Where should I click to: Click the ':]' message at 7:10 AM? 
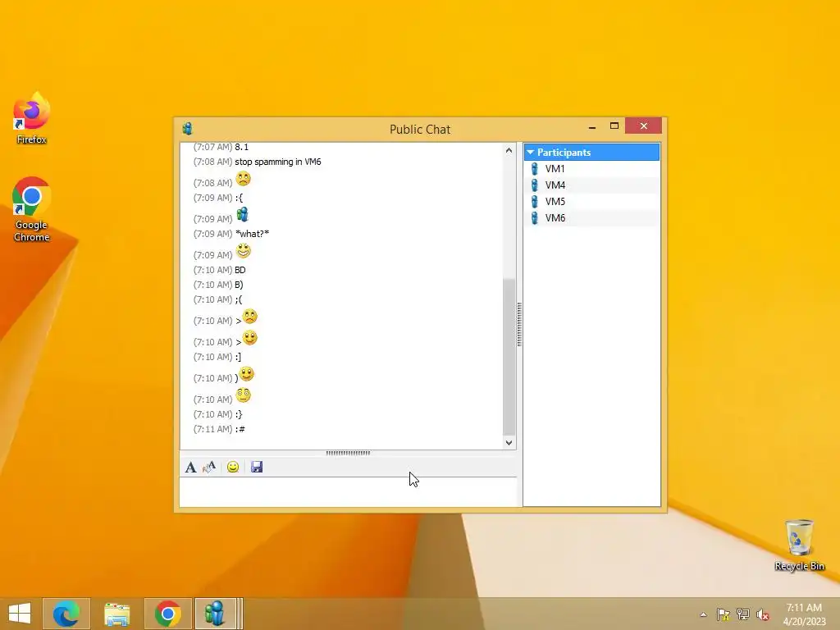pos(239,358)
